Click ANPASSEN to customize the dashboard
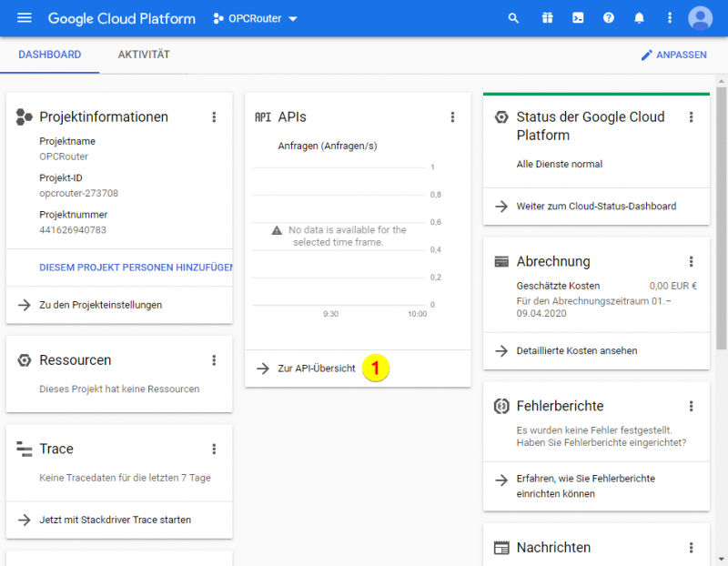 pos(674,55)
